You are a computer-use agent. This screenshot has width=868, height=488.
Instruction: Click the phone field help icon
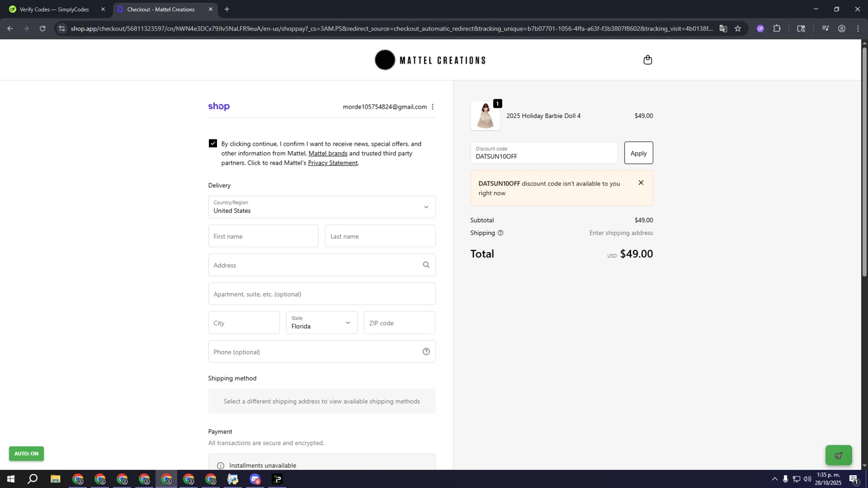[x=426, y=352]
